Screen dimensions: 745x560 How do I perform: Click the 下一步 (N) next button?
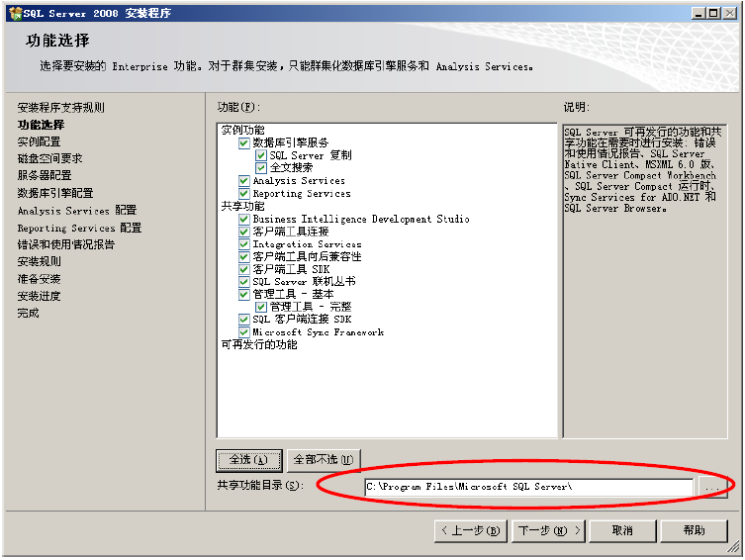point(548,530)
